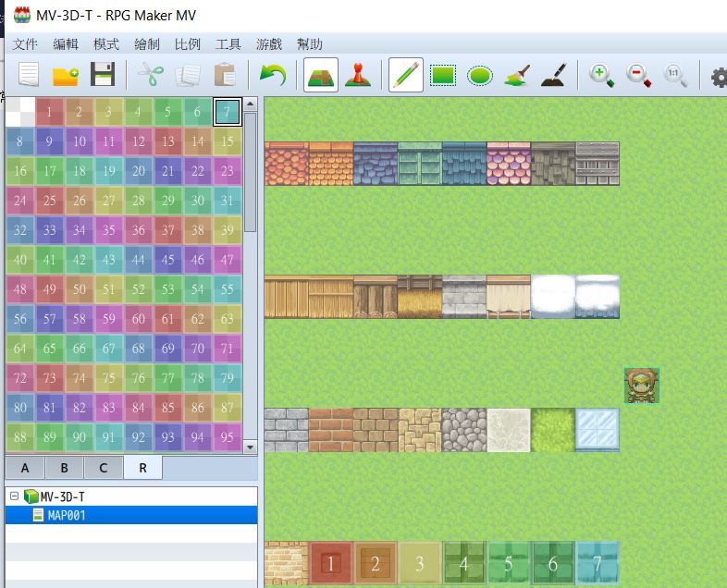Zoom out with the minus magnifier
Screen dimensions: 727x588
pos(639,76)
